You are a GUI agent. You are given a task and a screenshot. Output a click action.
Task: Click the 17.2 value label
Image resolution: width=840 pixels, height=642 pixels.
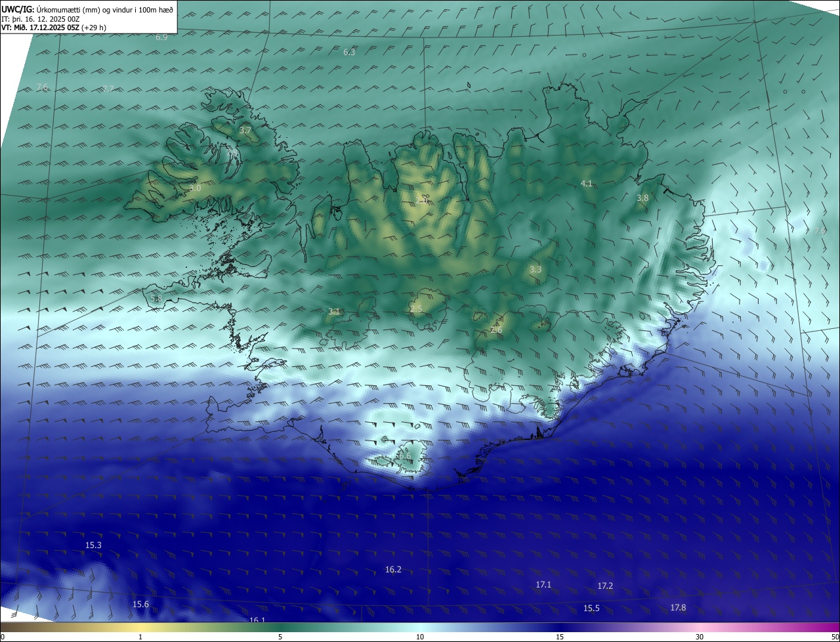click(605, 586)
